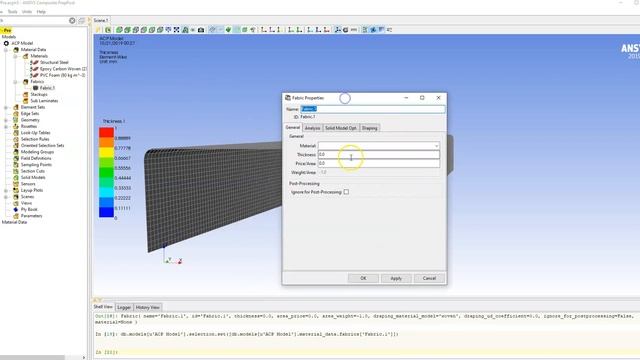Image resolution: width=640 pixels, height=360 pixels.
Task: Click the Sensors icon in tree
Action: click(16, 184)
